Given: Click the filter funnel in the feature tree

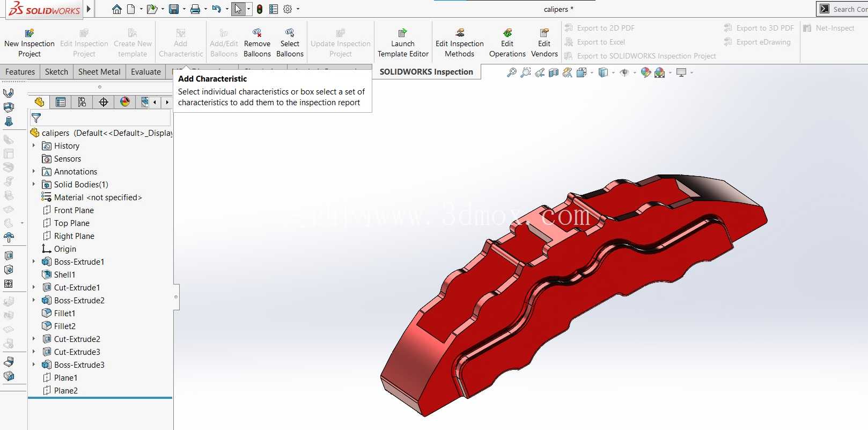Looking at the screenshot, I should pos(36,118).
